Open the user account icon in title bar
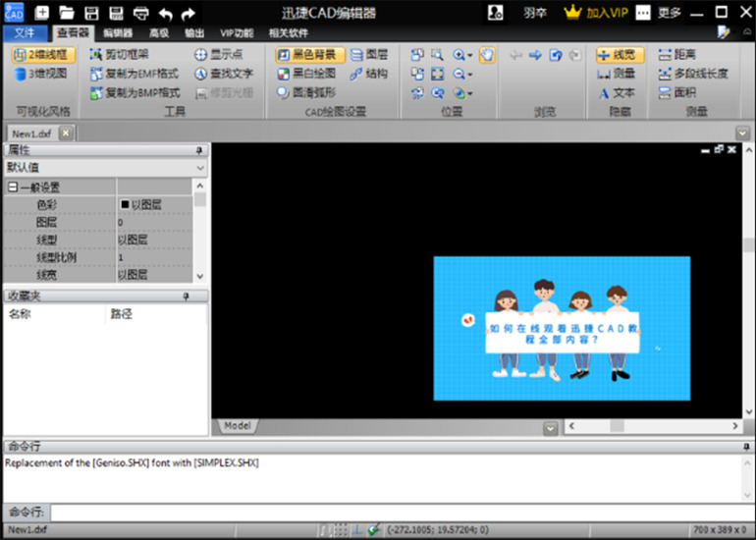 [495, 13]
